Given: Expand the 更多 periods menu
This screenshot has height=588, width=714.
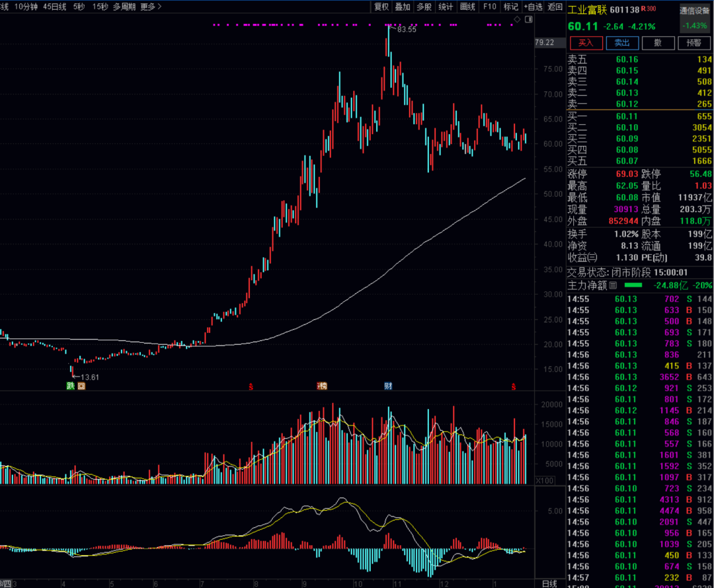Looking at the screenshot, I should coord(151,7).
